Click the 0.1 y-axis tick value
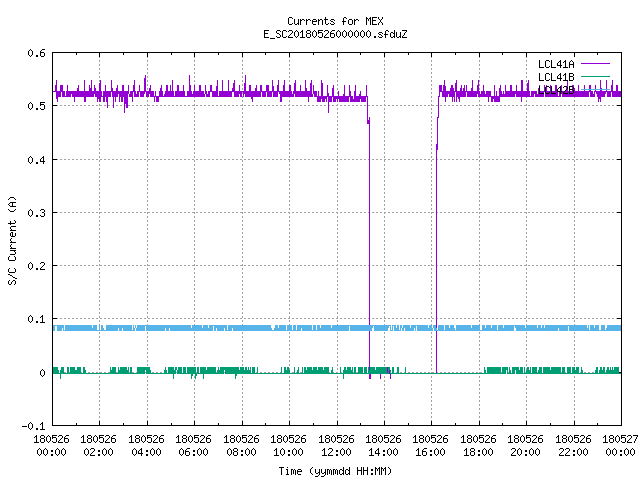Image resolution: width=640 pixels, height=480 pixels. [36, 319]
